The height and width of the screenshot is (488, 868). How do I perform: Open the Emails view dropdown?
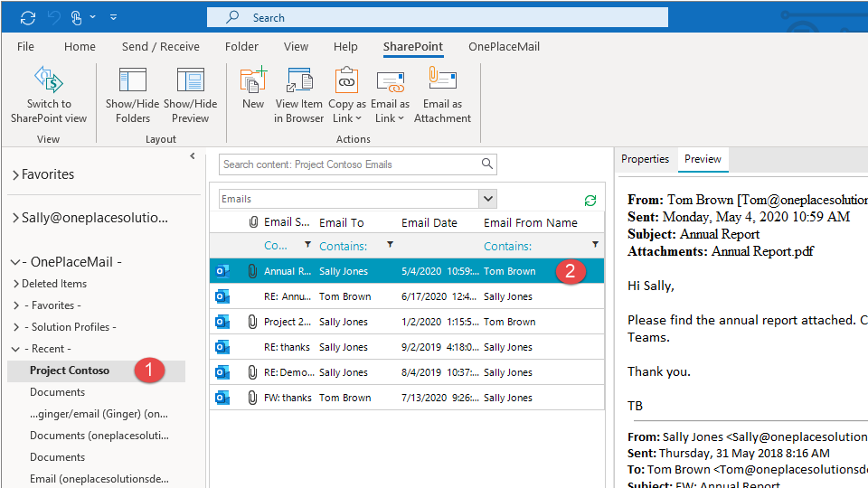click(x=487, y=199)
